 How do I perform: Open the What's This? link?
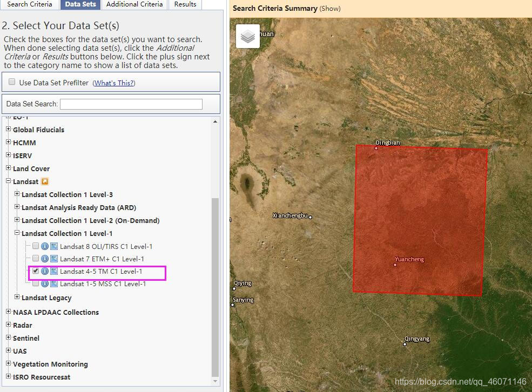pyautogui.click(x=114, y=83)
